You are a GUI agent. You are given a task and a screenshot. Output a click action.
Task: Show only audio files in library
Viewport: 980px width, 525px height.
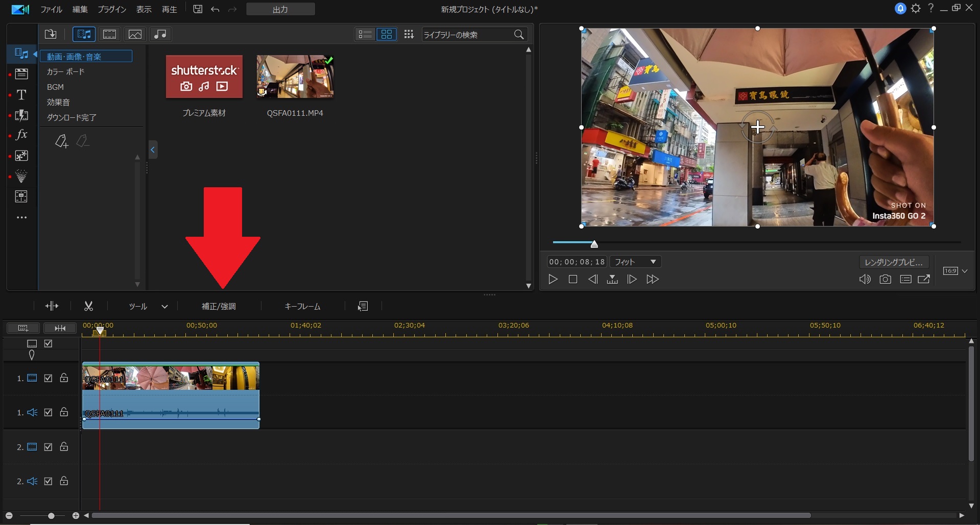[x=160, y=34]
